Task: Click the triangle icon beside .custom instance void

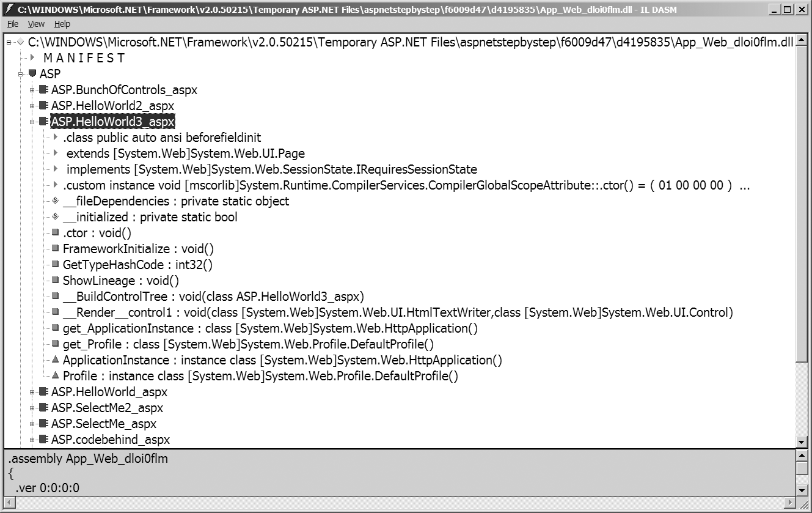Action: click(56, 185)
